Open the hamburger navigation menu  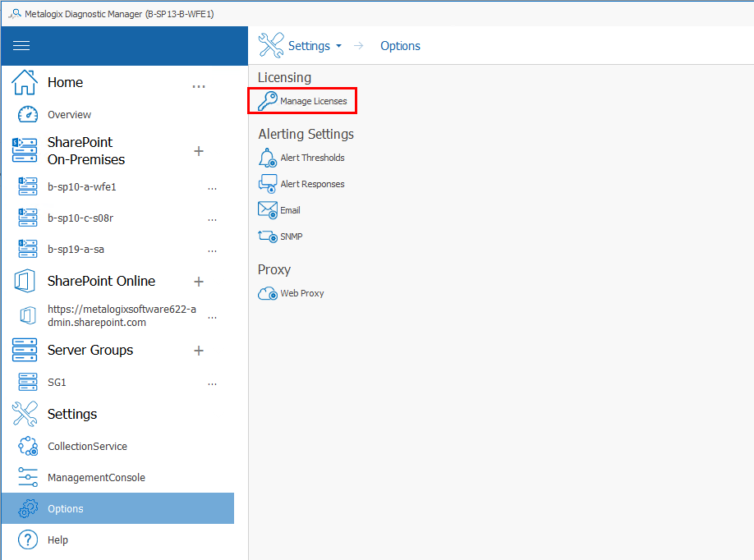tap(21, 45)
